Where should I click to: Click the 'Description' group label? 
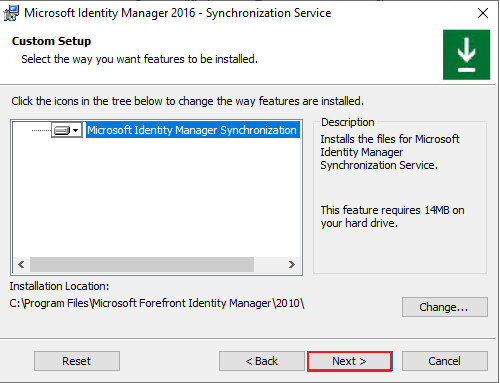(348, 122)
